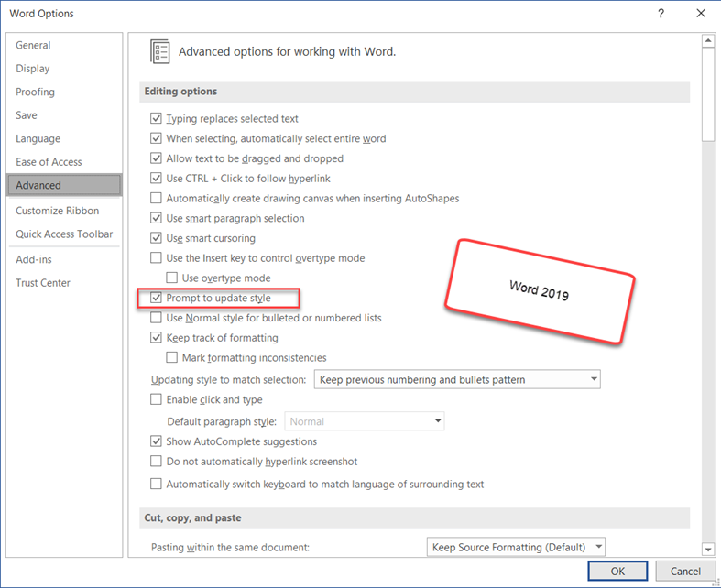Click the Help question mark icon
Screen dimensions: 721x588
click(x=661, y=14)
